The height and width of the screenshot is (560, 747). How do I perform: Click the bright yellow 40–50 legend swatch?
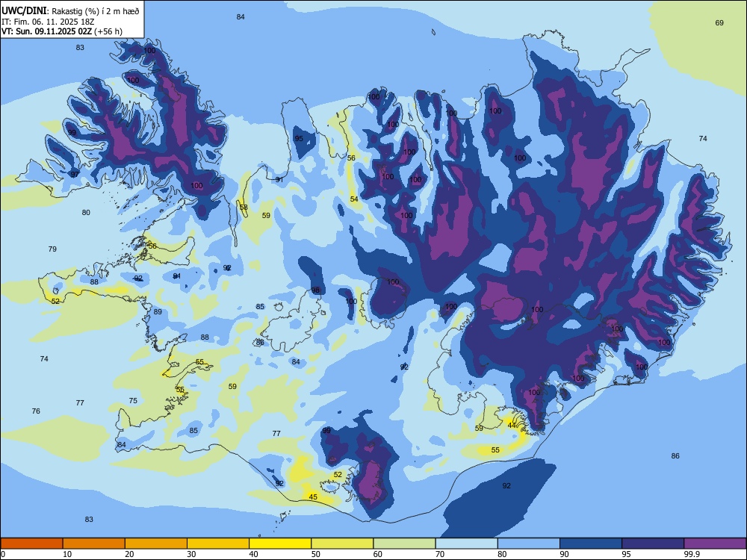point(280,544)
